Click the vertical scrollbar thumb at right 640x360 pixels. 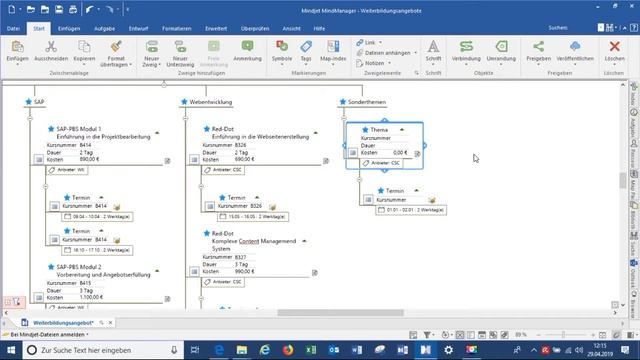pos(622,180)
